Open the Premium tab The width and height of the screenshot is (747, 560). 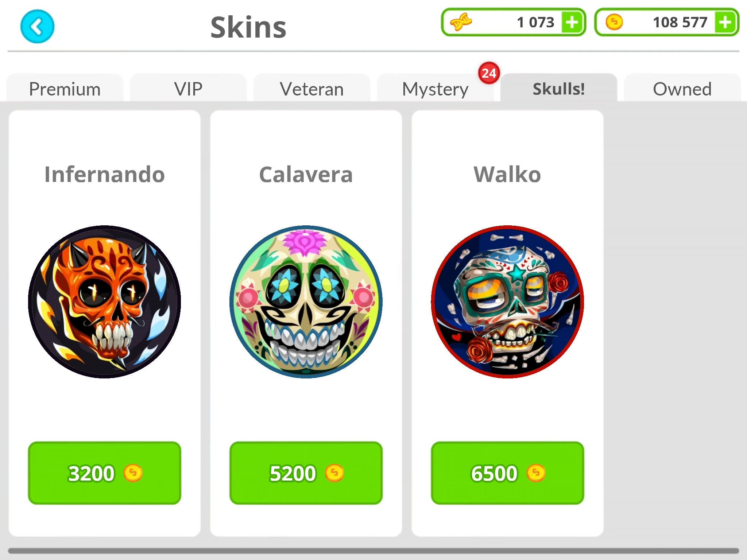pyautogui.click(x=65, y=88)
